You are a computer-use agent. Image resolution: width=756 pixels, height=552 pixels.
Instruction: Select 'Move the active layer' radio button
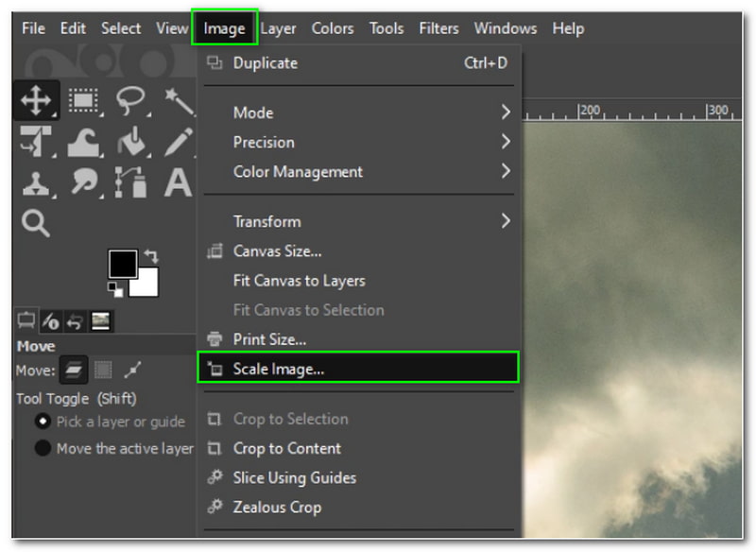(43, 448)
